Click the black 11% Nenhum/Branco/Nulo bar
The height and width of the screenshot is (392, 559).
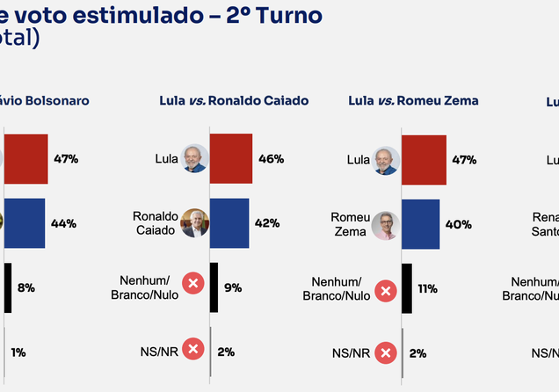[x=407, y=288]
